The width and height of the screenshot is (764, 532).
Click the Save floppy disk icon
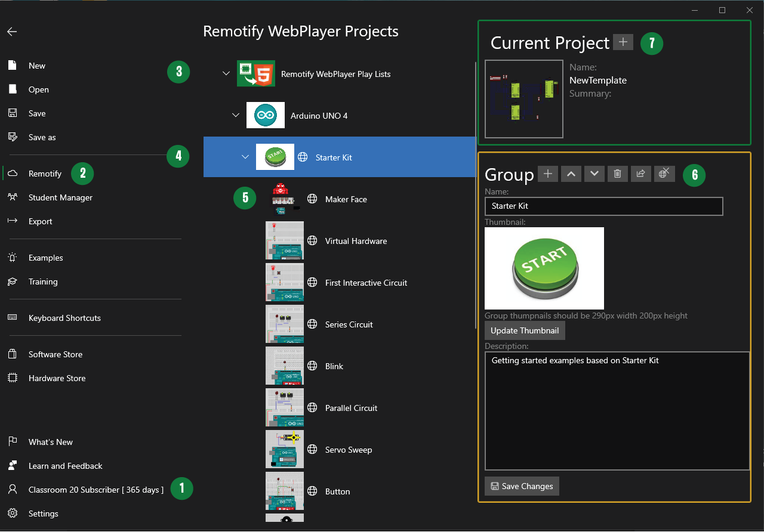pos(12,113)
